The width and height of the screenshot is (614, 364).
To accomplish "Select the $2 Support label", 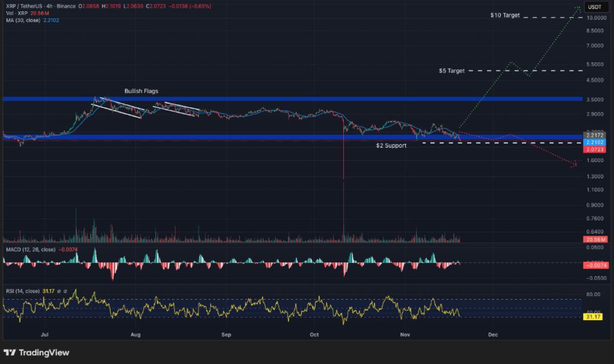I will [x=391, y=146].
